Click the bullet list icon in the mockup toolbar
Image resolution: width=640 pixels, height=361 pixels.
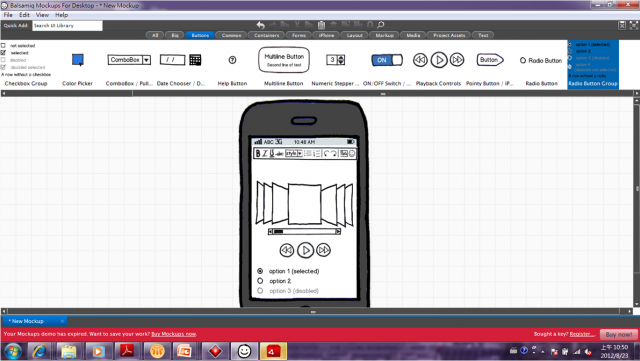(308, 154)
